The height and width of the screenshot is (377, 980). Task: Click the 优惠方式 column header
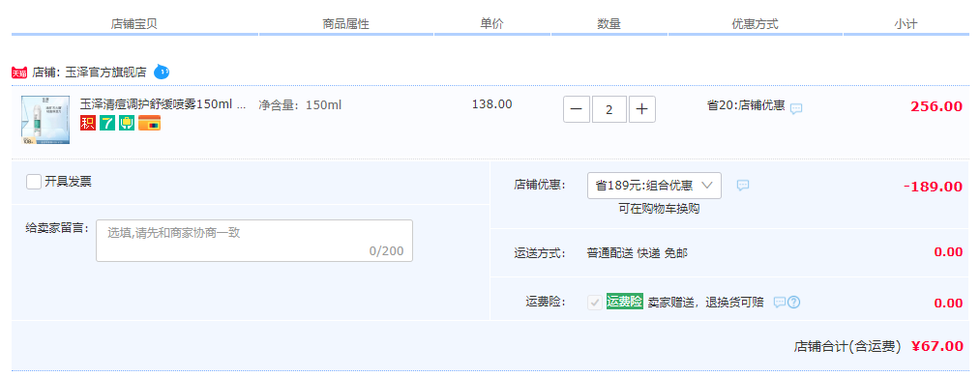point(755,24)
